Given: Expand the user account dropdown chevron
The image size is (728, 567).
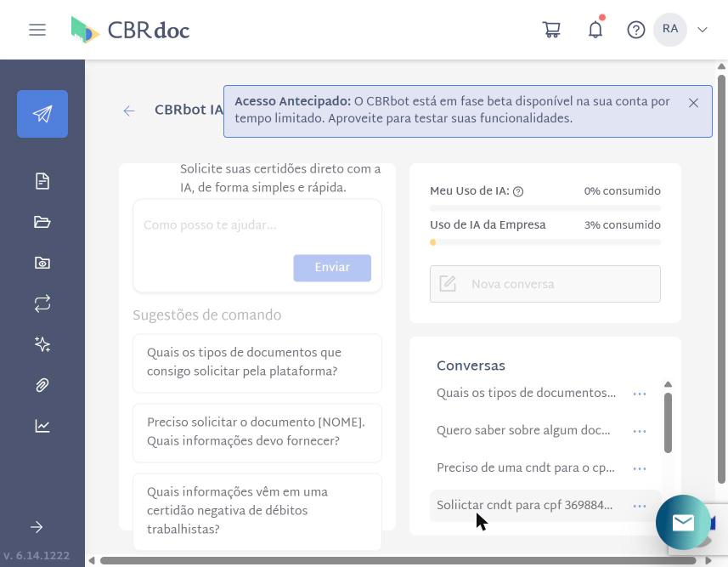Looking at the screenshot, I should [703, 30].
